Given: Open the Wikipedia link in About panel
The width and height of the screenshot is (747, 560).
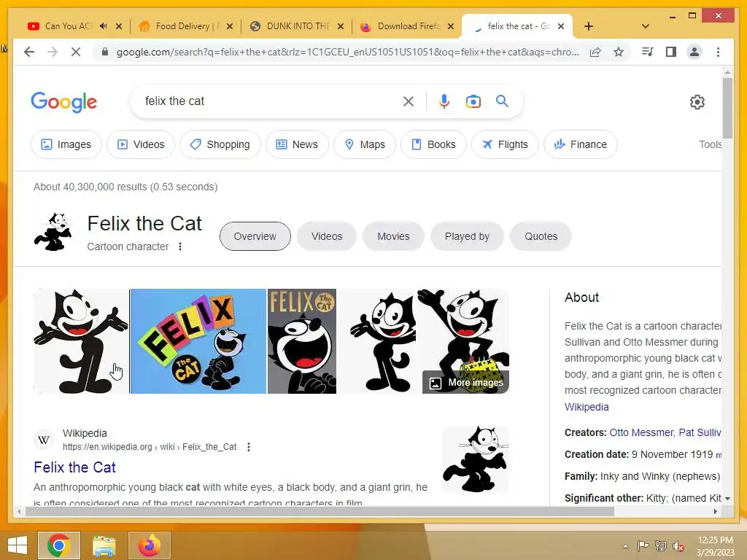Looking at the screenshot, I should click(x=587, y=407).
